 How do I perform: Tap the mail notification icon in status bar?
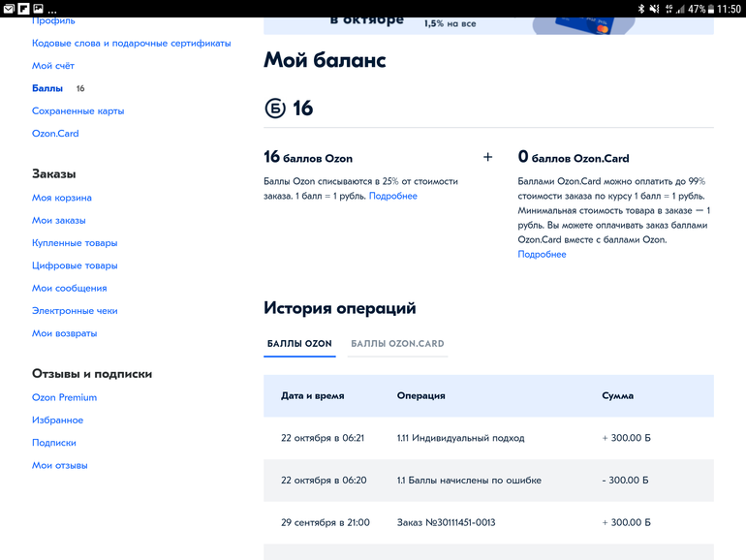pyautogui.click(x=9, y=9)
